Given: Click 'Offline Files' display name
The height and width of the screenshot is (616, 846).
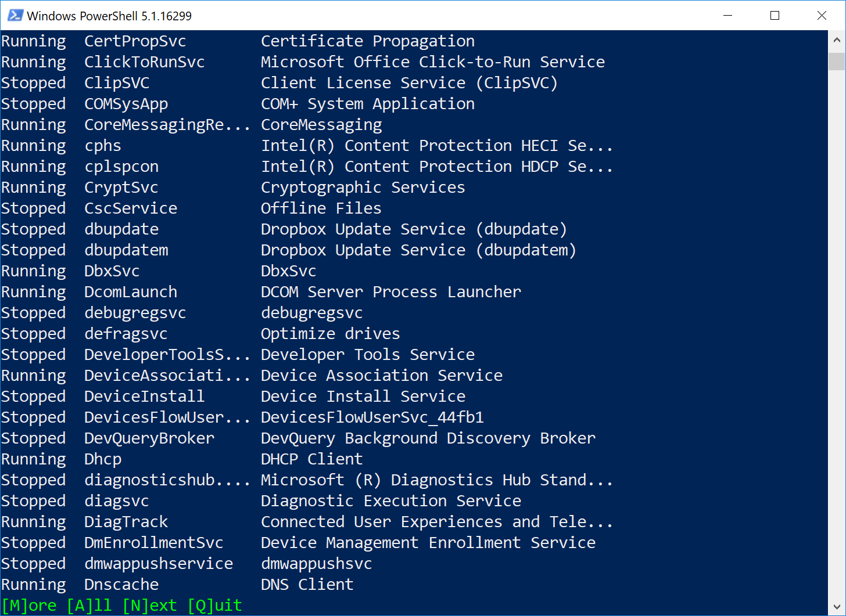Looking at the screenshot, I should [x=321, y=208].
